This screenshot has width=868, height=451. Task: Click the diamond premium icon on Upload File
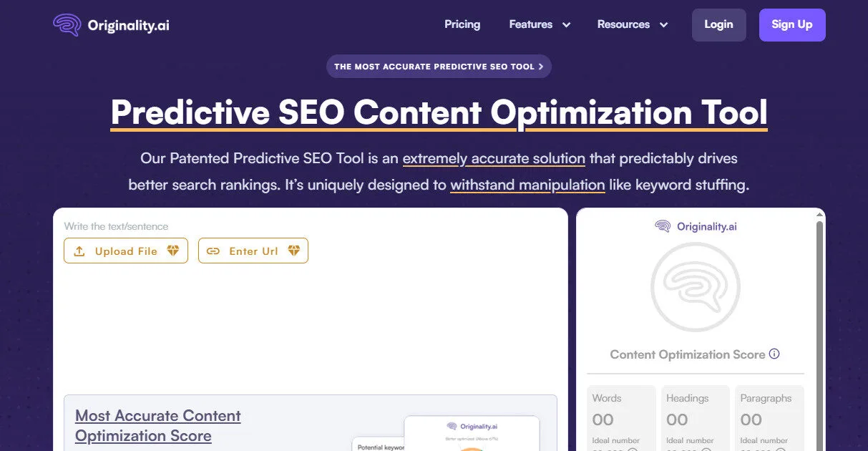(x=173, y=251)
